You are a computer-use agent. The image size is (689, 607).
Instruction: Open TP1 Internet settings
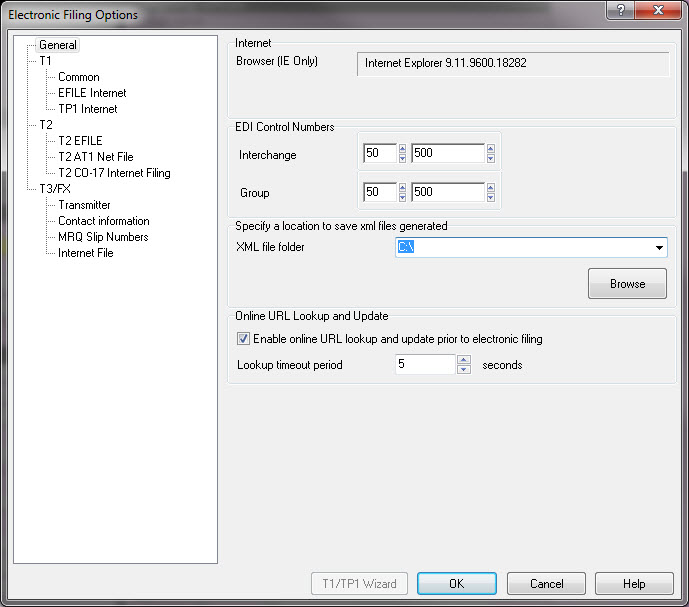[x=88, y=109]
